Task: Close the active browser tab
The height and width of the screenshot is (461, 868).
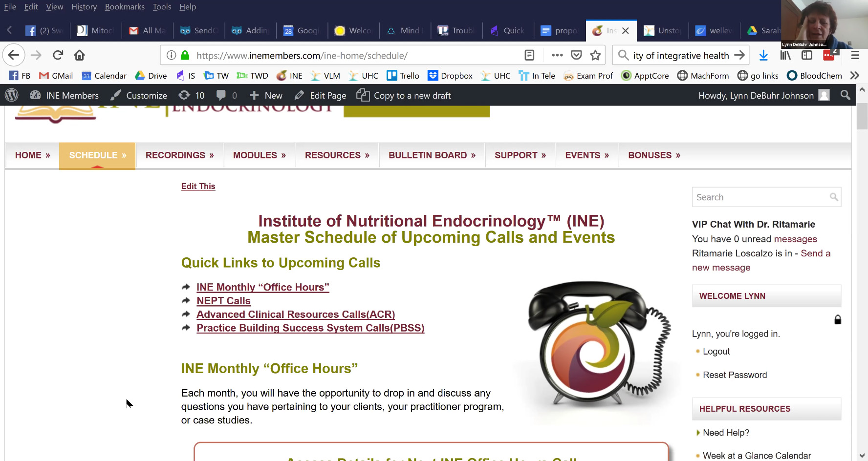Action: tap(625, 31)
